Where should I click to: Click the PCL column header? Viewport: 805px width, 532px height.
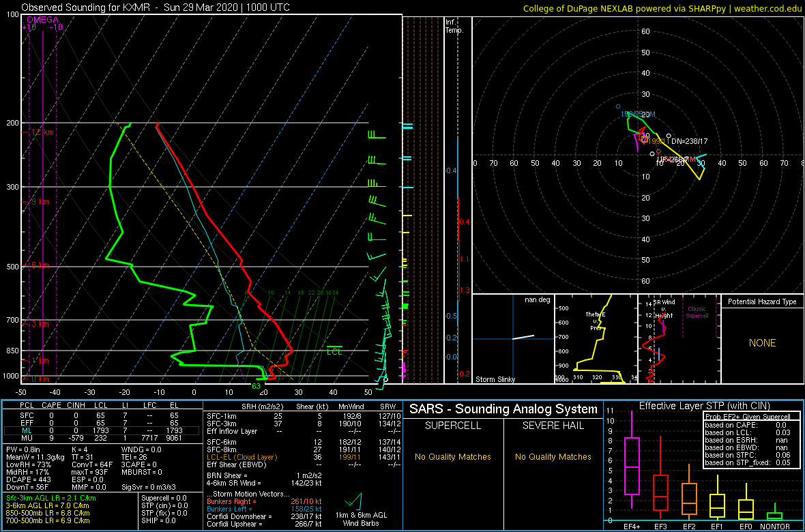pyautogui.click(x=26, y=407)
